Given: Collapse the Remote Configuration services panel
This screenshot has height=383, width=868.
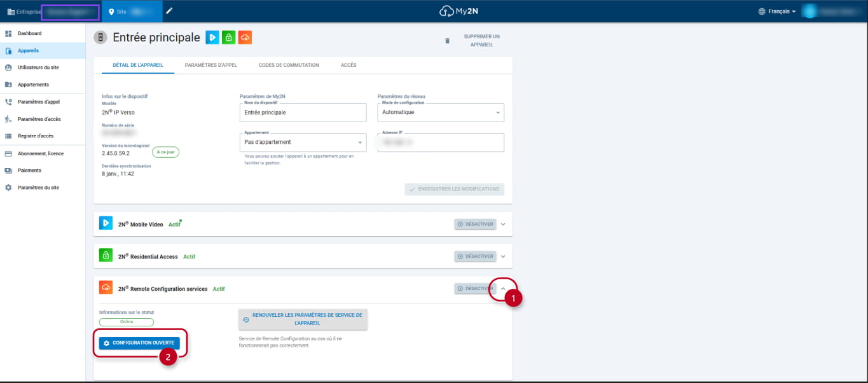Looking at the screenshot, I should pos(503,289).
